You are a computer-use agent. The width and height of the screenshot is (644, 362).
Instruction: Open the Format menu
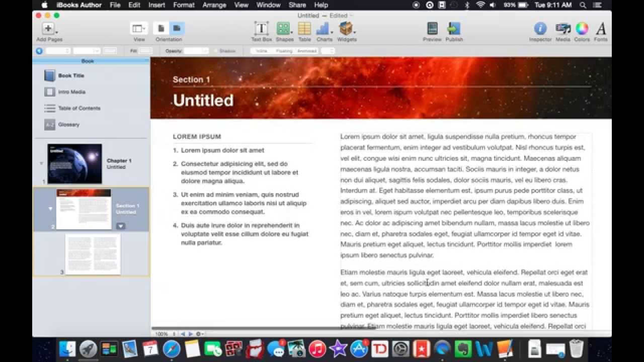[x=184, y=5]
